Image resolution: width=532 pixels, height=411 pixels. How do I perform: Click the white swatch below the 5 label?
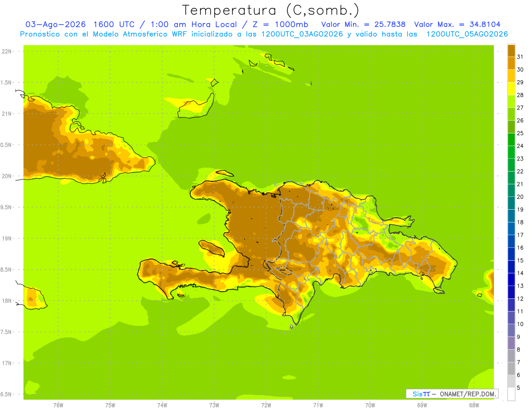click(x=511, y=394)
